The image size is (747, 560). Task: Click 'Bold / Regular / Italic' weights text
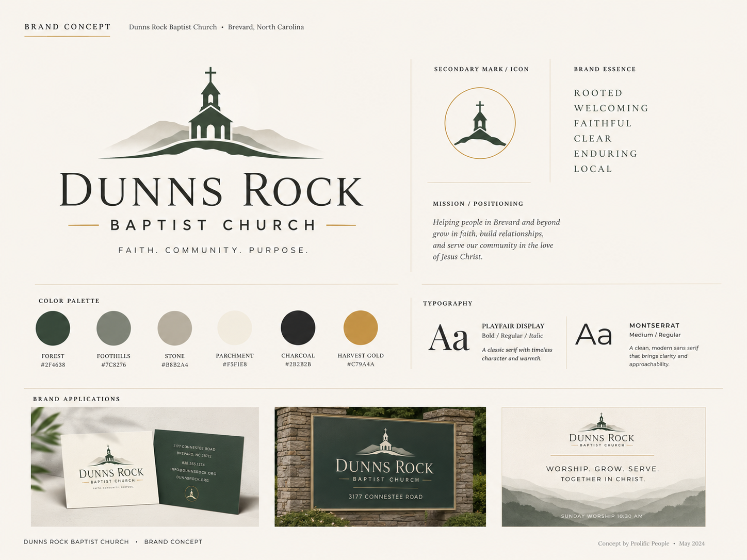tap(512, 336)
